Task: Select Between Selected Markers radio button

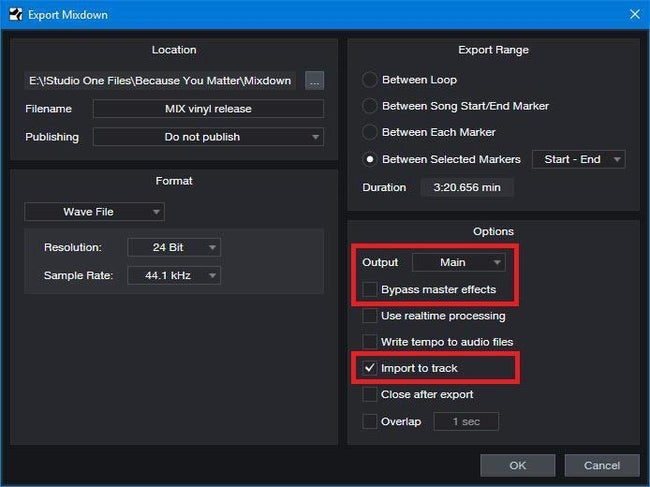Action: tap(370, 159)
